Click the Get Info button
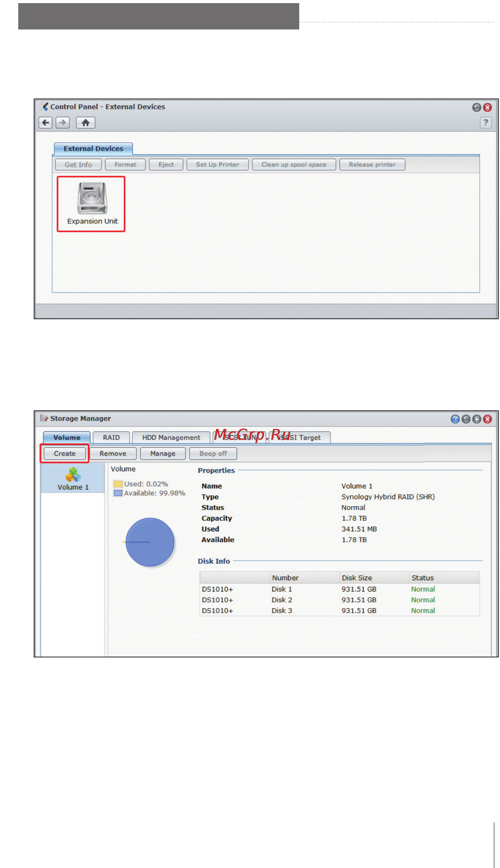 pos(78,164)
